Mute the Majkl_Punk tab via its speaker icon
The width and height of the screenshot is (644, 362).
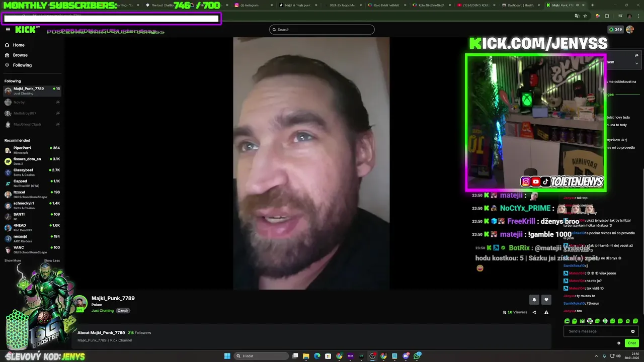tap(578, 5)
